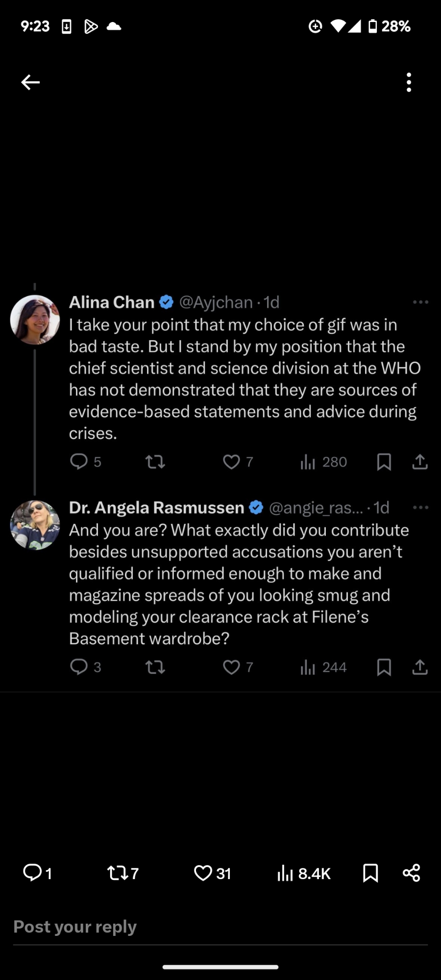441x980 pixels.
Task: Open Alina Chan's profile picture
Action: tap(35, 319)
